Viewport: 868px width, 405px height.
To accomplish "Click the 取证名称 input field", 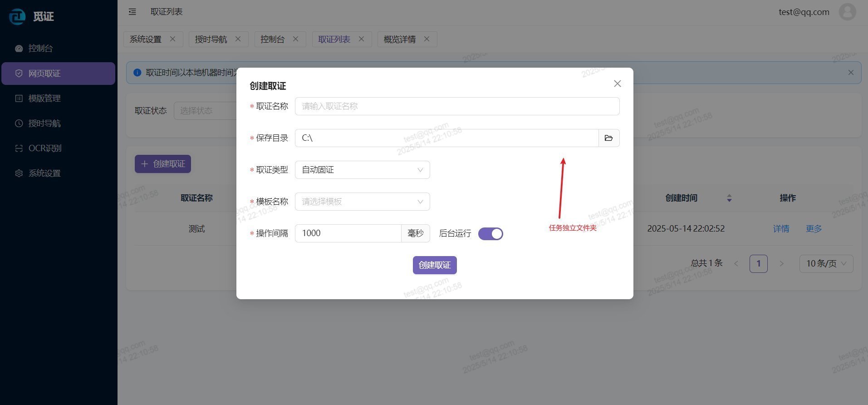I will (457, 106).
